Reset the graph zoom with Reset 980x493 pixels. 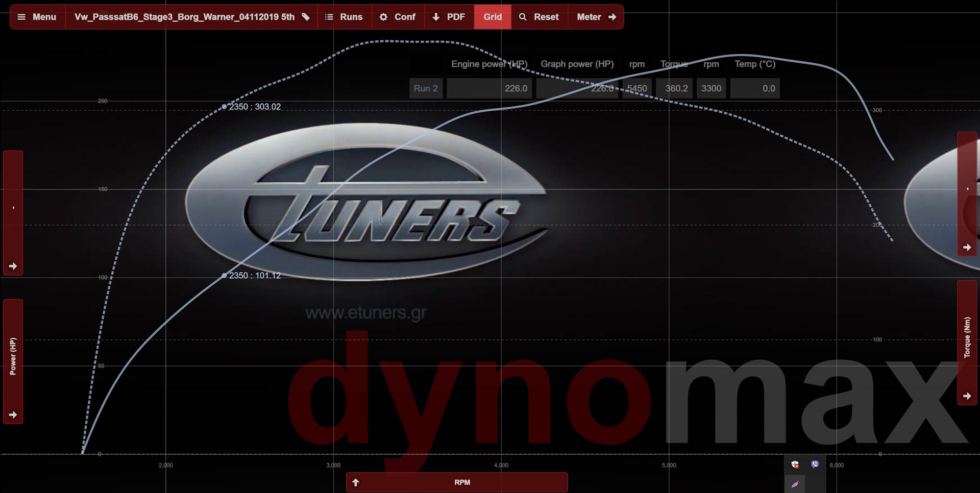(540, 17)
